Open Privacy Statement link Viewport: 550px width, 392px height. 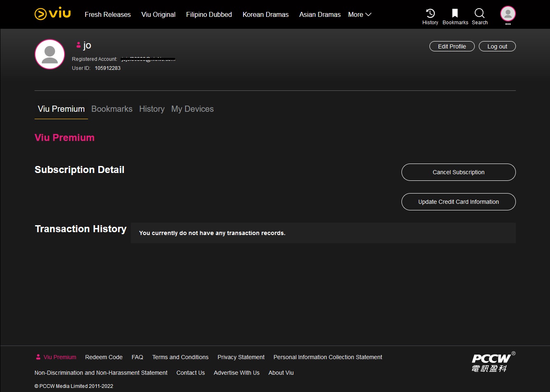tap(241, 357)
